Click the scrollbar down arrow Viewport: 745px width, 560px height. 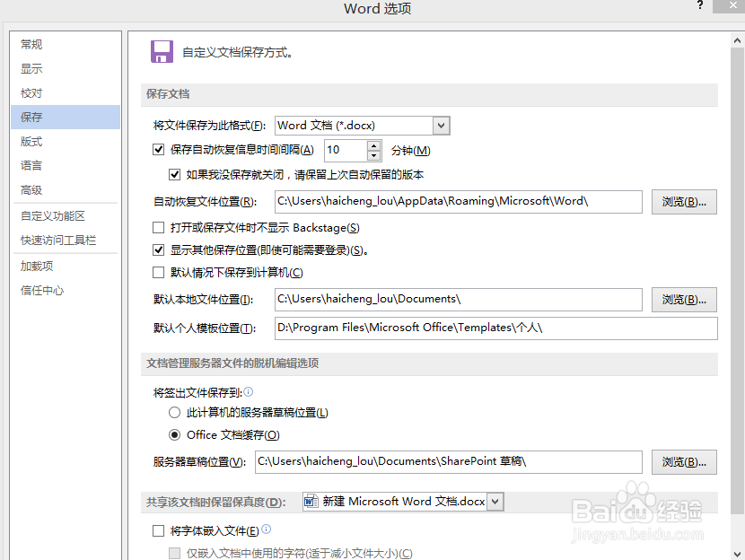pos(737,554)
